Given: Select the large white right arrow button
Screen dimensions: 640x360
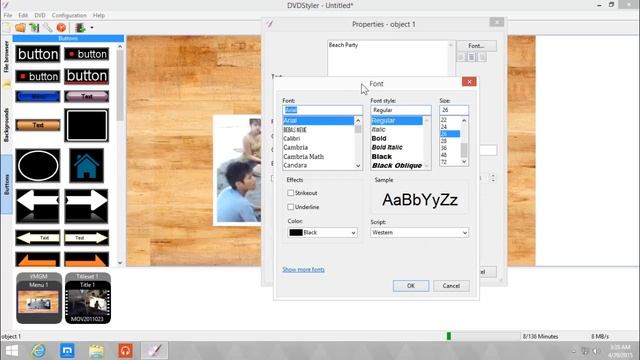Looking at the screenshot, I should [87, 206].
